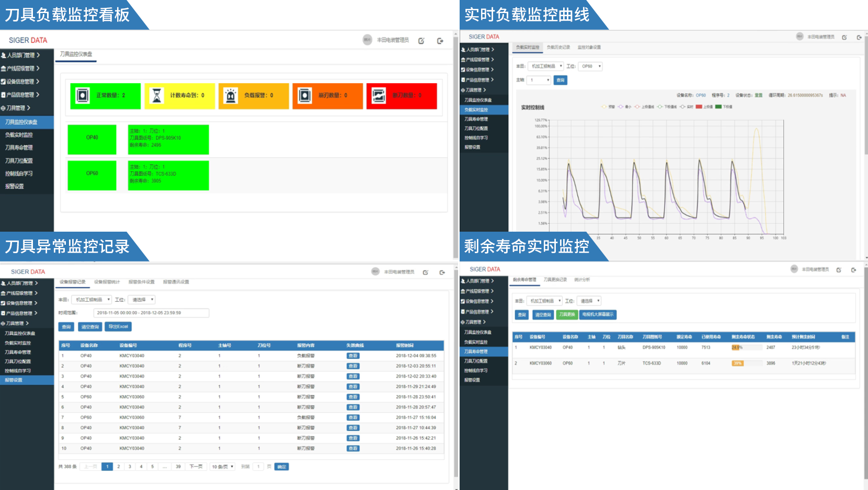Image resolution: width=868 pixels, height=490 pixels.
Task: Click 产品信息管理 icon in dashboard panel sidebar
Action: click(3, 95)
